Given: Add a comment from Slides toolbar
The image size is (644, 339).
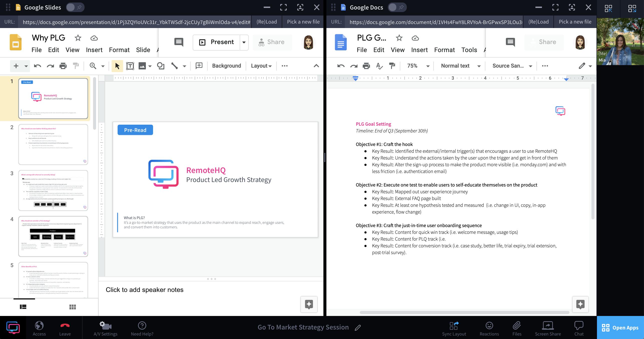Looking at the screenshot, I should [199, 66].
